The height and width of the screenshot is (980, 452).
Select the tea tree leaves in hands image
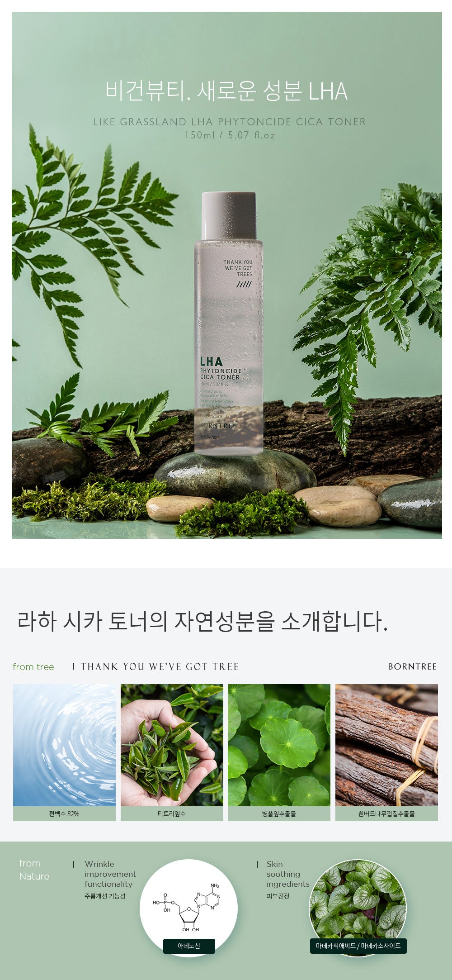172,745
